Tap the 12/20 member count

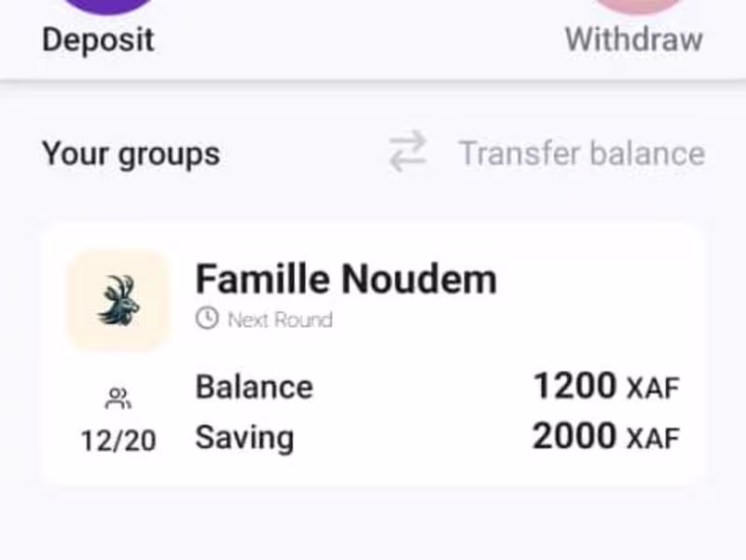(117, 440)
